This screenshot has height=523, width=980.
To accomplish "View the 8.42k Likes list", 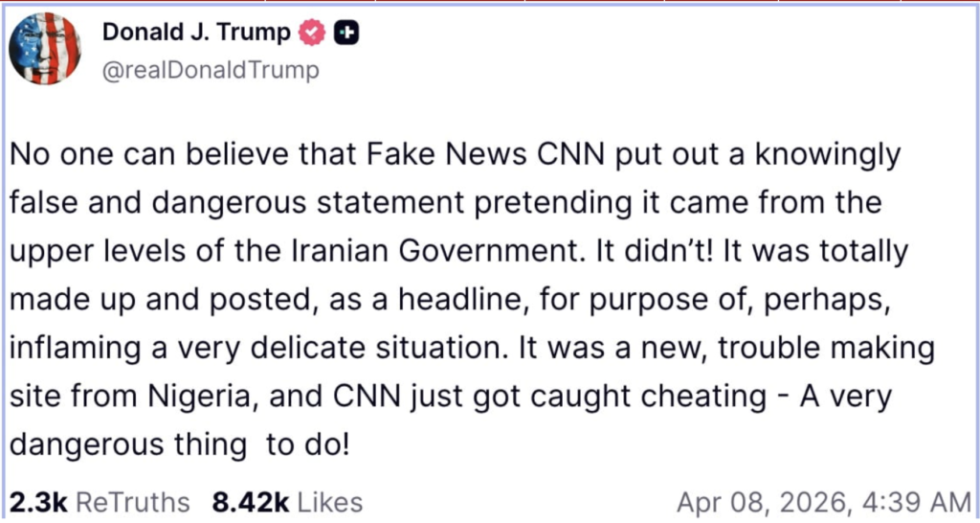I will click(x=287, y=502).
